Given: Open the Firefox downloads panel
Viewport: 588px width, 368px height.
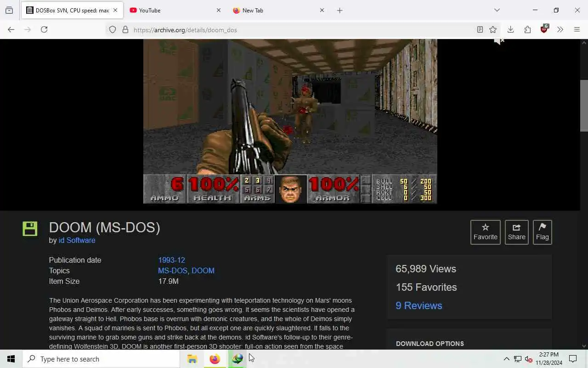Looking at the screenshot, I should click(x=510, y=29).
